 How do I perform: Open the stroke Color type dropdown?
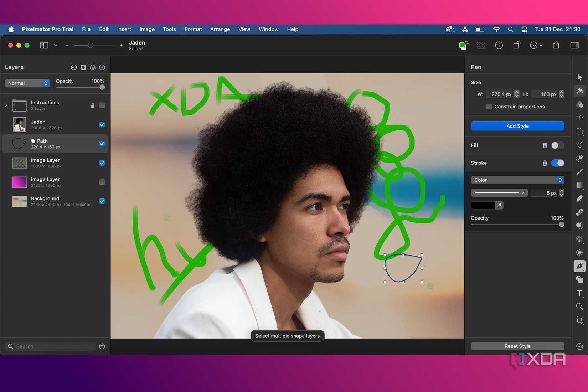[517, 180]
